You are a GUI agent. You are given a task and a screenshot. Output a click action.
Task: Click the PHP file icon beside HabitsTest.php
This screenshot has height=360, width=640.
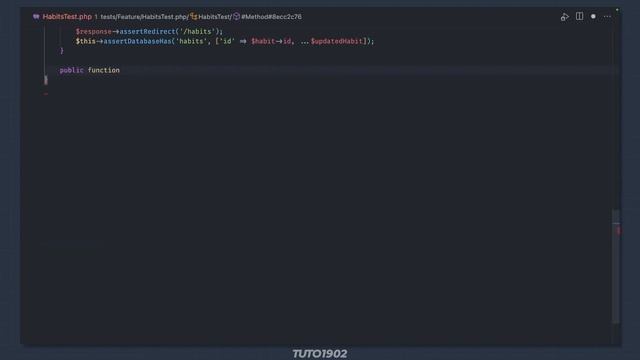(x=36, y=17)
